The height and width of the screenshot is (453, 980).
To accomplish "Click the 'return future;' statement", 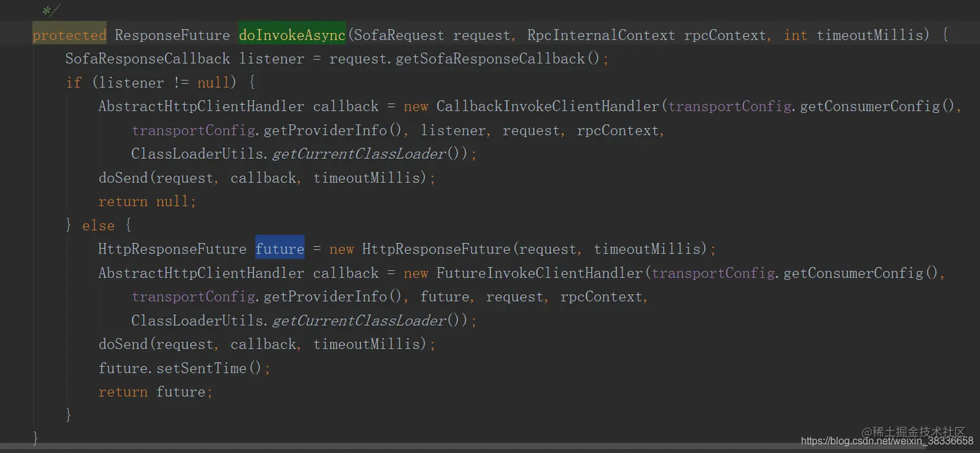I will click(156, 392).
